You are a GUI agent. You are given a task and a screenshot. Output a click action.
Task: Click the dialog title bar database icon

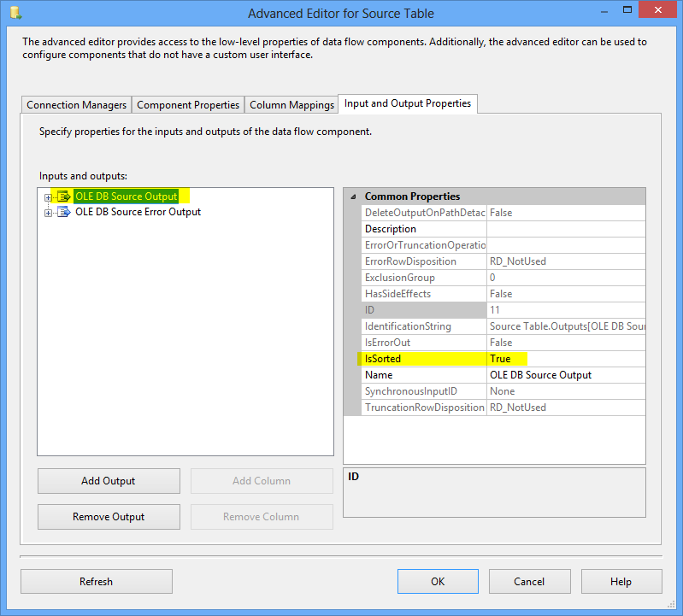tap(15, 14)
